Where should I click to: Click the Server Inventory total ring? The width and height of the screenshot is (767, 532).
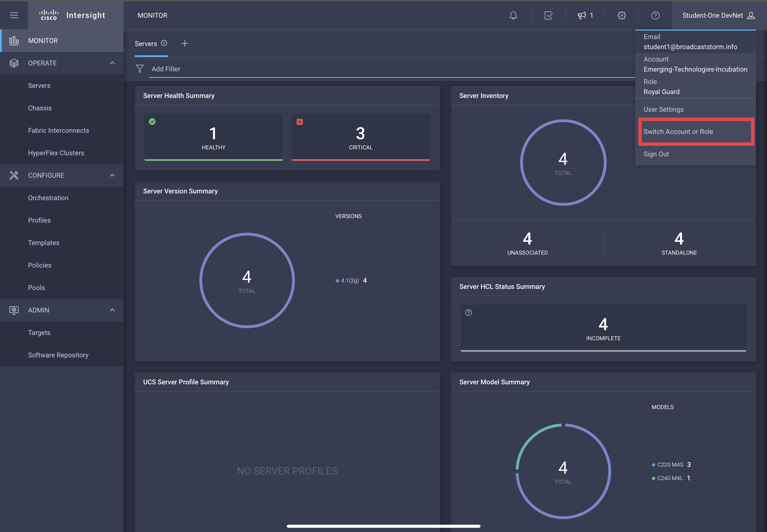point(563,162)
